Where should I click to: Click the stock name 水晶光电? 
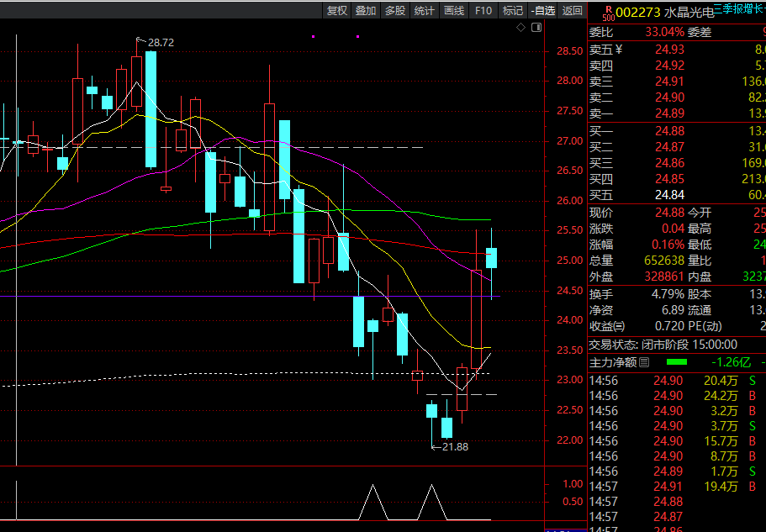(689, 13)
